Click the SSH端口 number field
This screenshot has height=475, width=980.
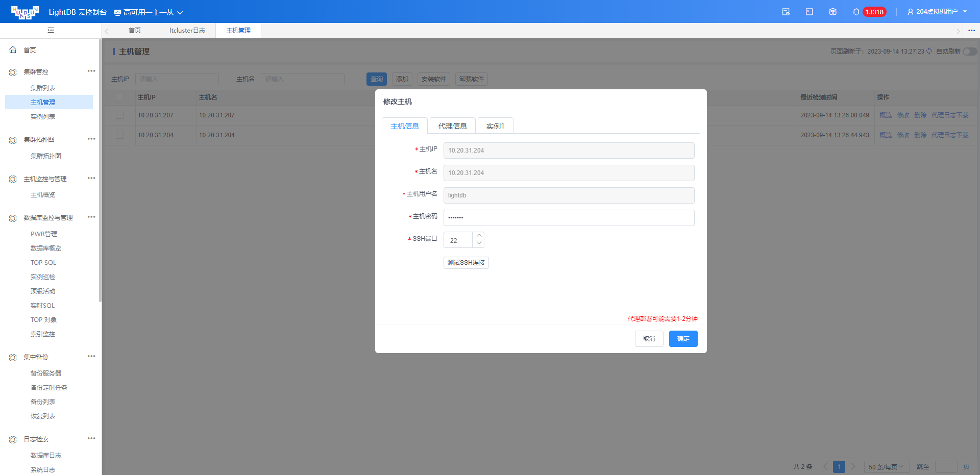coord(458,240)
